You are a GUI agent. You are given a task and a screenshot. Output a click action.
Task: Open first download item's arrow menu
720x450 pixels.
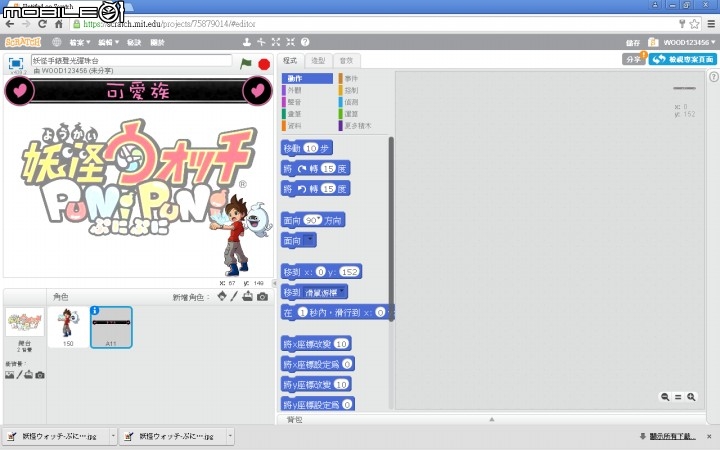[113, 436]
